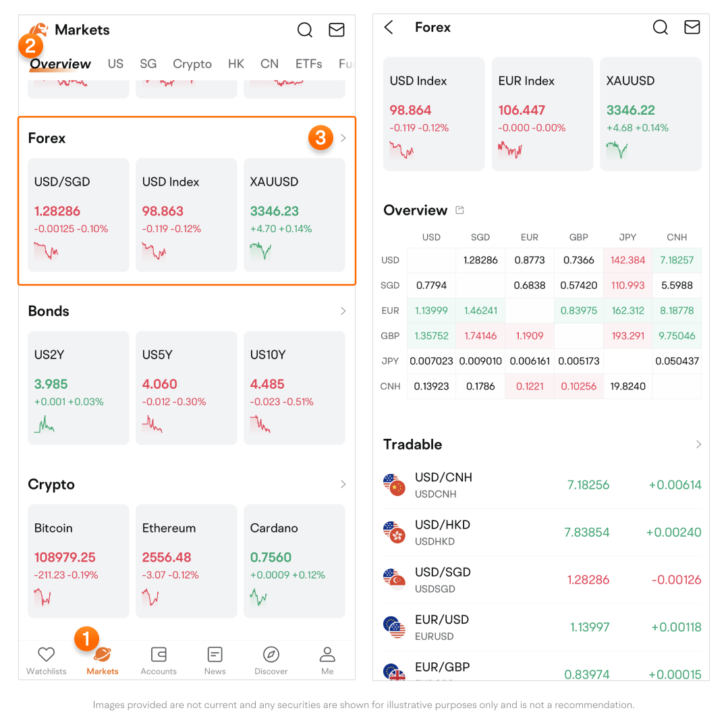Expand the Tradable list chevron
This screenshot has height=725, width=728.
tap(698, 444)
